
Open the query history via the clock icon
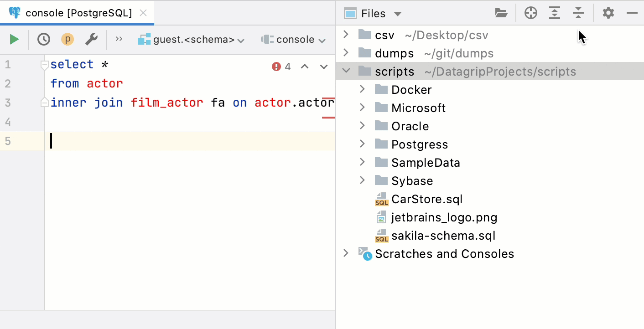43,39
